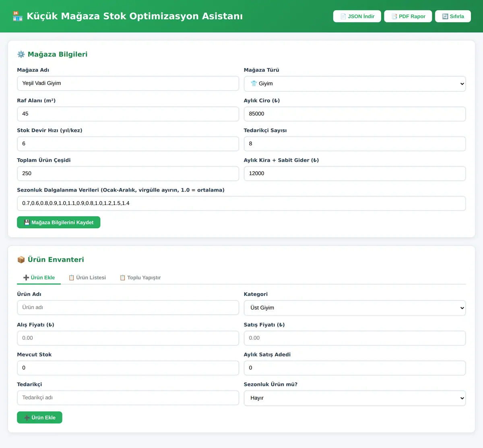This screenshot has height=448, width=483.
Task: Focus the Mevcut Stok field
Action: click(128, 368)
